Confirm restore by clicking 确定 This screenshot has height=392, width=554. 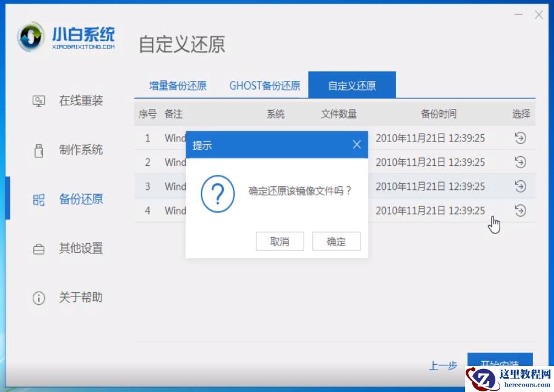tap(336, 241)
